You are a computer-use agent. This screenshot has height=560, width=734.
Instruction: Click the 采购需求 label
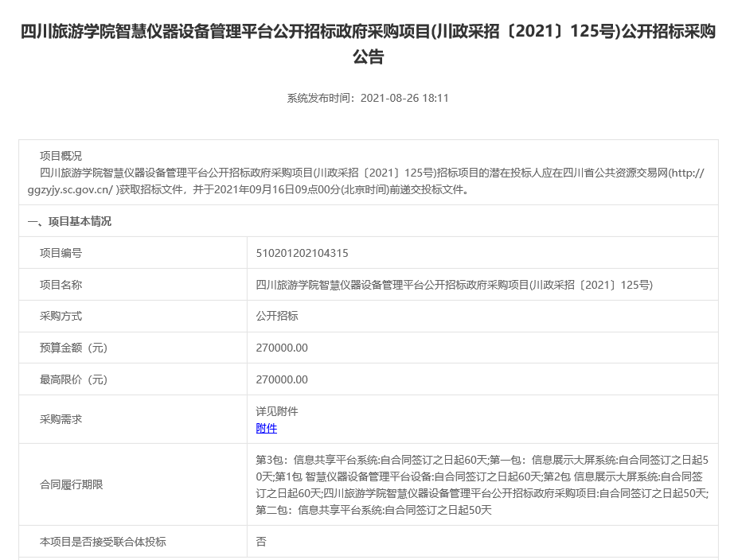pos(61,420)
